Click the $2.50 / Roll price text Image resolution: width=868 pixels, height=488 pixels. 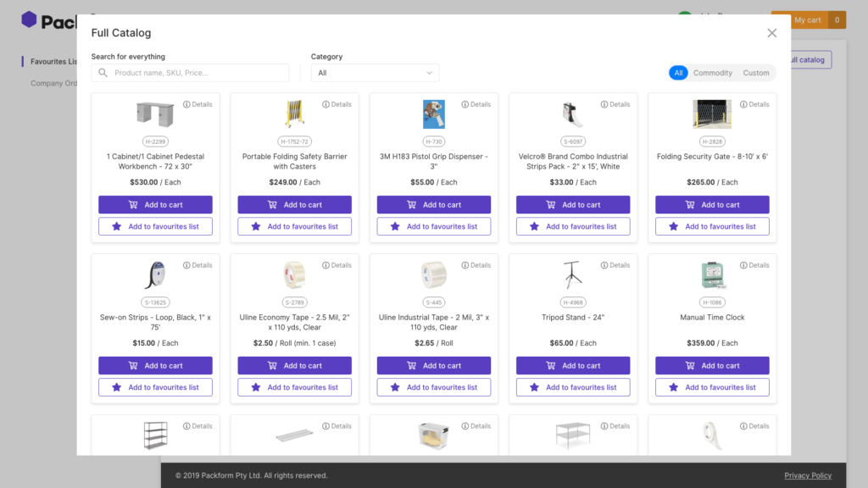click(x=294, y=343)
